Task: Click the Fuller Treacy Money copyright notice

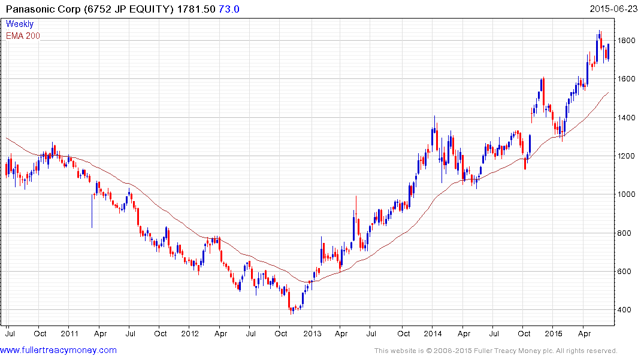Action: point(495,351)
